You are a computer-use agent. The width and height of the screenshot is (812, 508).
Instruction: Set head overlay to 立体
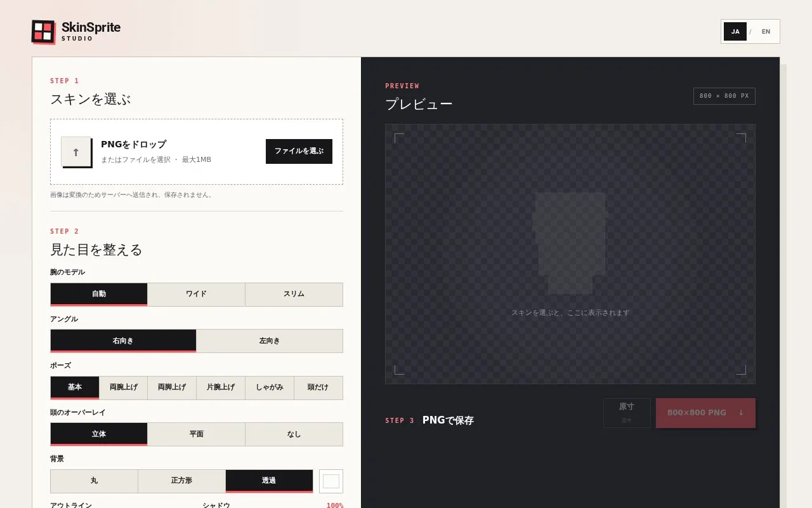[x=99, y=434]
